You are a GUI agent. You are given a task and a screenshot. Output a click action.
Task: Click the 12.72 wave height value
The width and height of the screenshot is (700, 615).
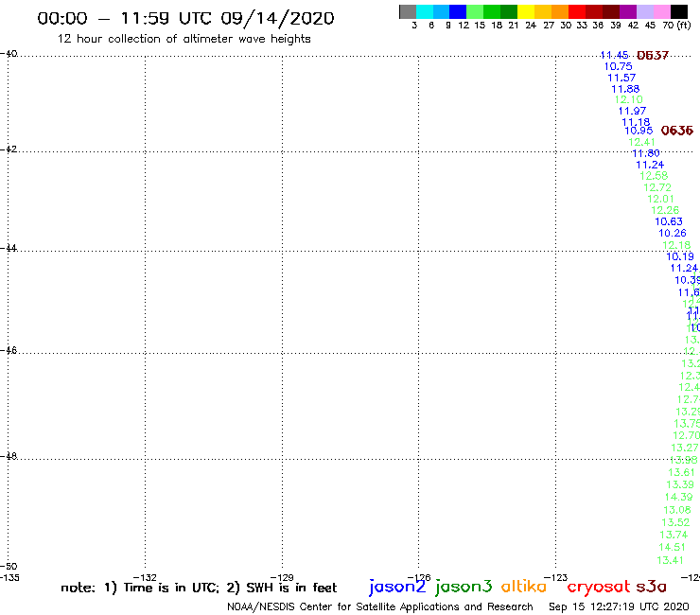pyautogui.click(x=657, y=187)
